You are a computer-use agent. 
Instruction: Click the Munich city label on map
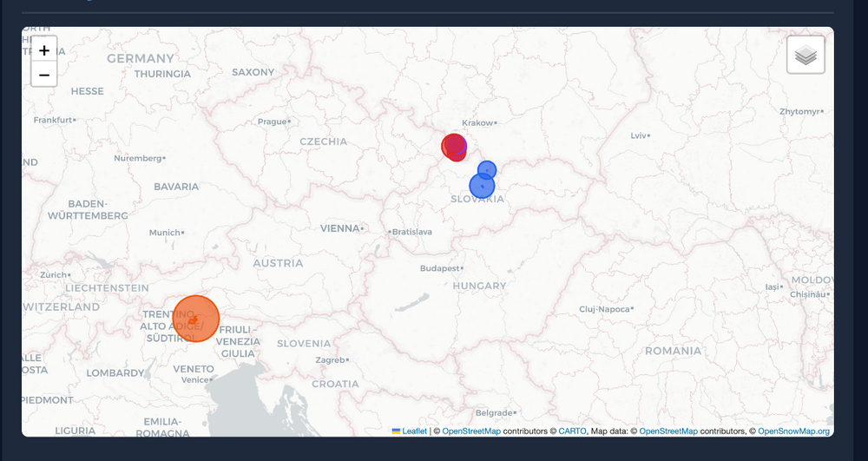[x=164, y=233]
